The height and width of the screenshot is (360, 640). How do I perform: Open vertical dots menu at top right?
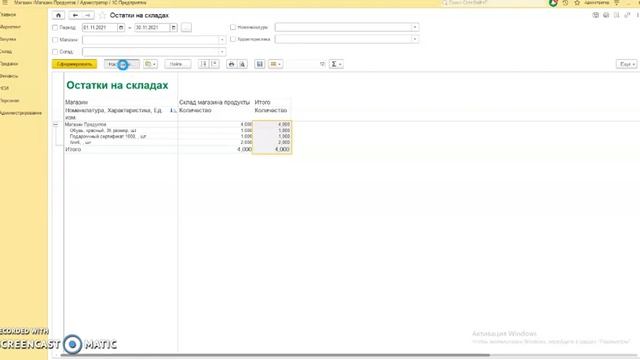[638, 16]
